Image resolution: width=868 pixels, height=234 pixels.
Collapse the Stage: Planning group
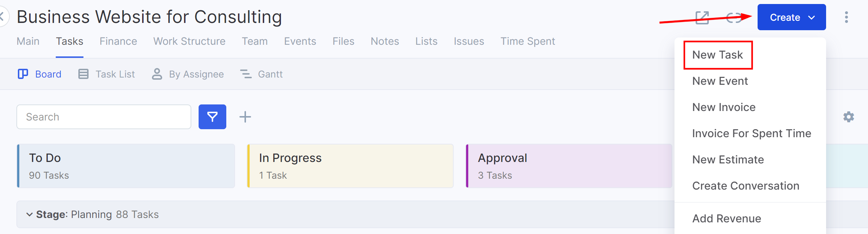point(30,214)
